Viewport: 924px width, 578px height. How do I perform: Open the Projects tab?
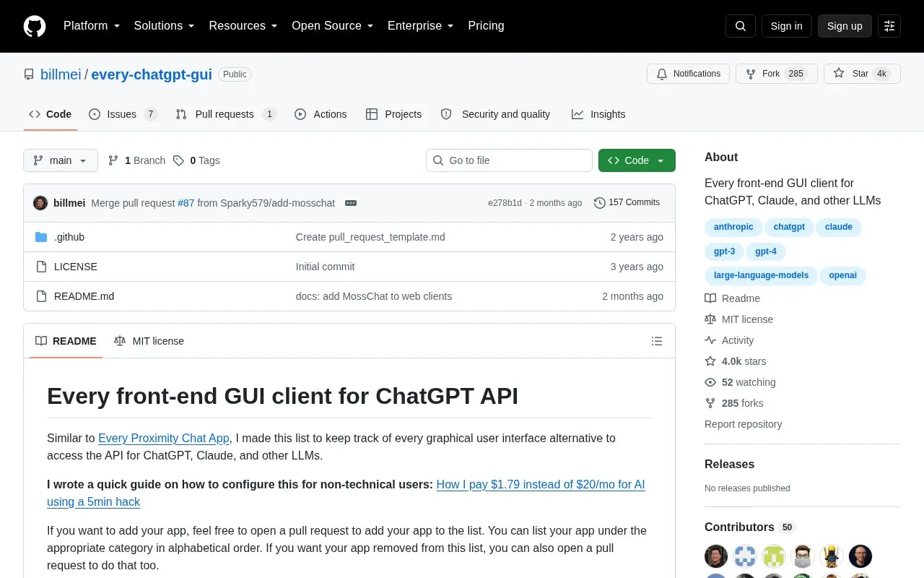pyautogui.click(x=393, y=114)
